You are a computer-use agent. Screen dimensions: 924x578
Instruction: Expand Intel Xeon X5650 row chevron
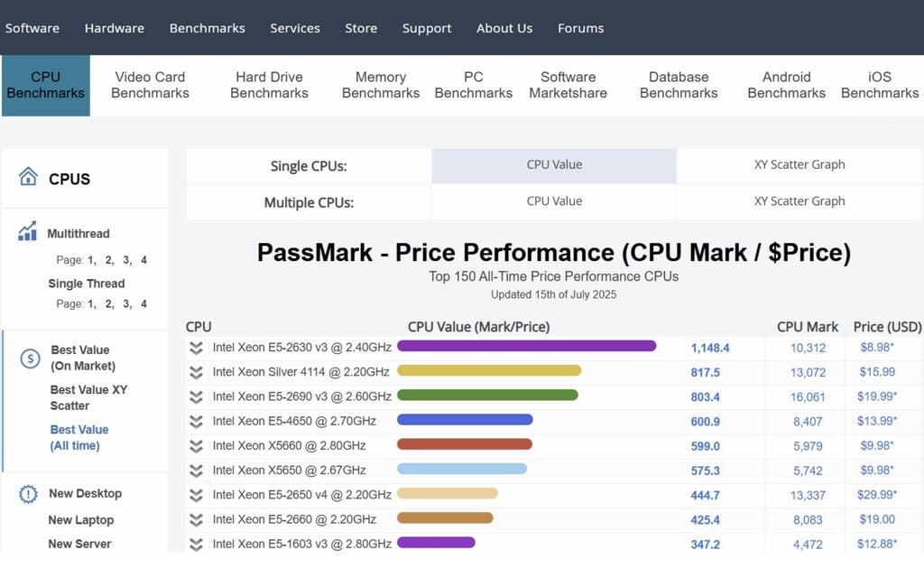pyautogui.click(x=196, y=471)
